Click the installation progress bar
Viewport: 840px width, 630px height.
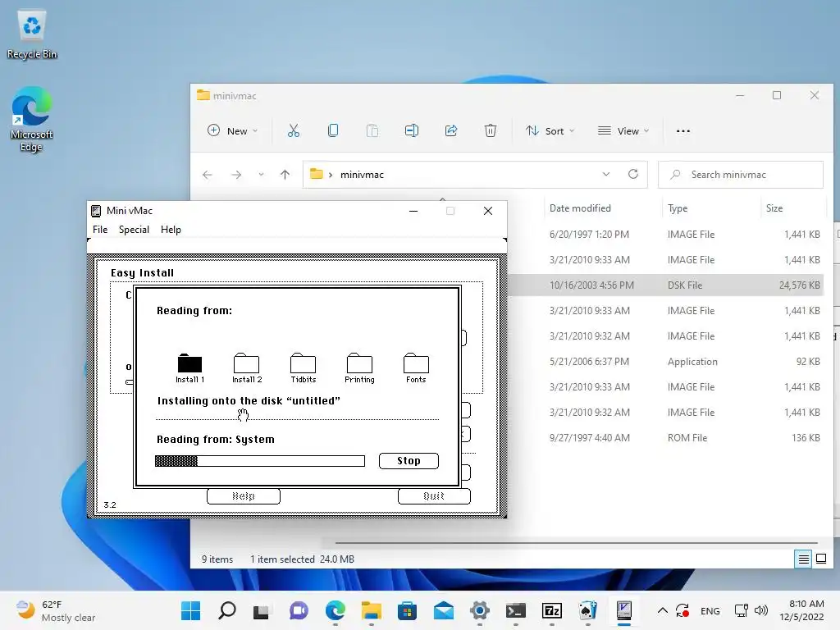(x=260, y=461)
